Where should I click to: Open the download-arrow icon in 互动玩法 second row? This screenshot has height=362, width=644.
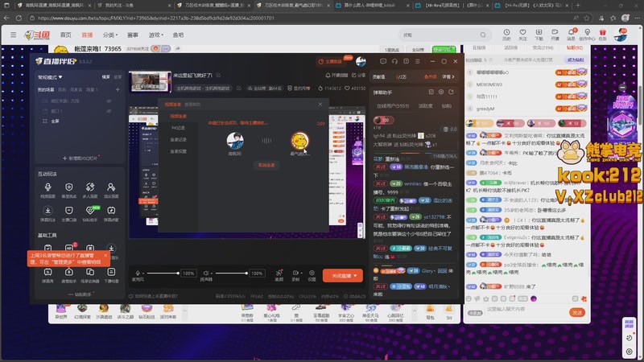(x=47, y=211)
